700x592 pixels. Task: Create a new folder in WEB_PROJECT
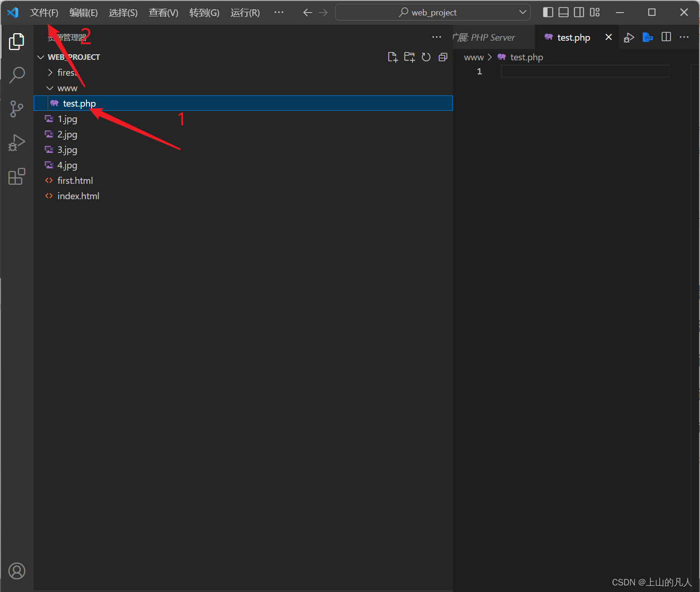pos(409,57)
